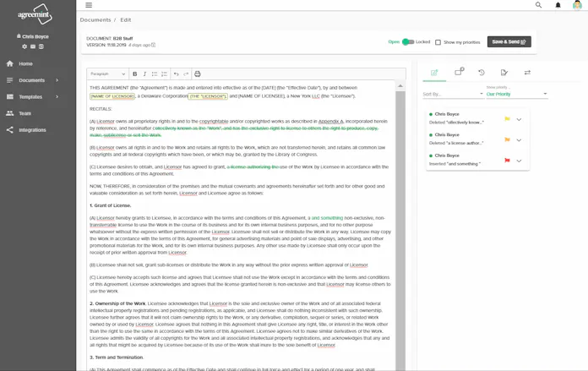This screenshot has height=371, width=588.
Task: Click the editor scrollbar up arrow
Action: (400, 86)
